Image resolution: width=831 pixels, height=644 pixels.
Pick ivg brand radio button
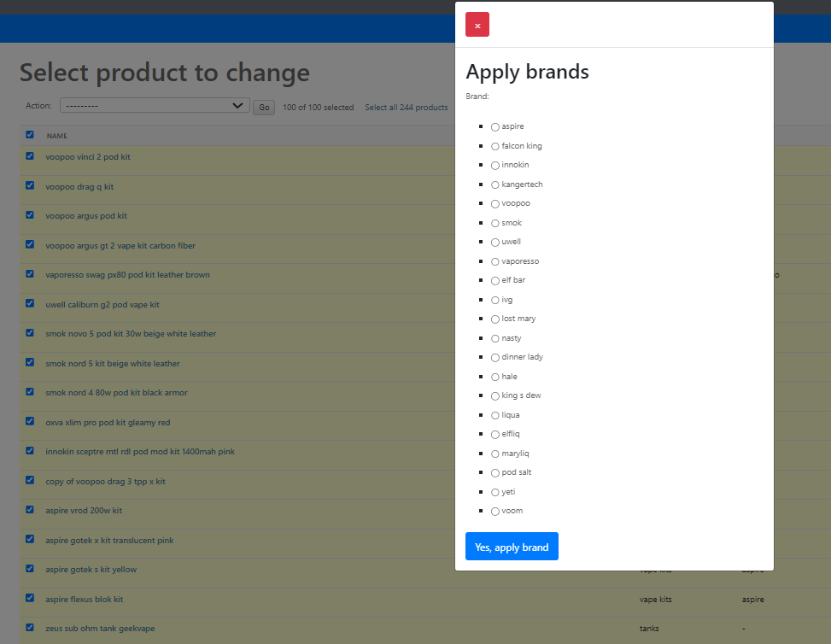pos(495,300)
